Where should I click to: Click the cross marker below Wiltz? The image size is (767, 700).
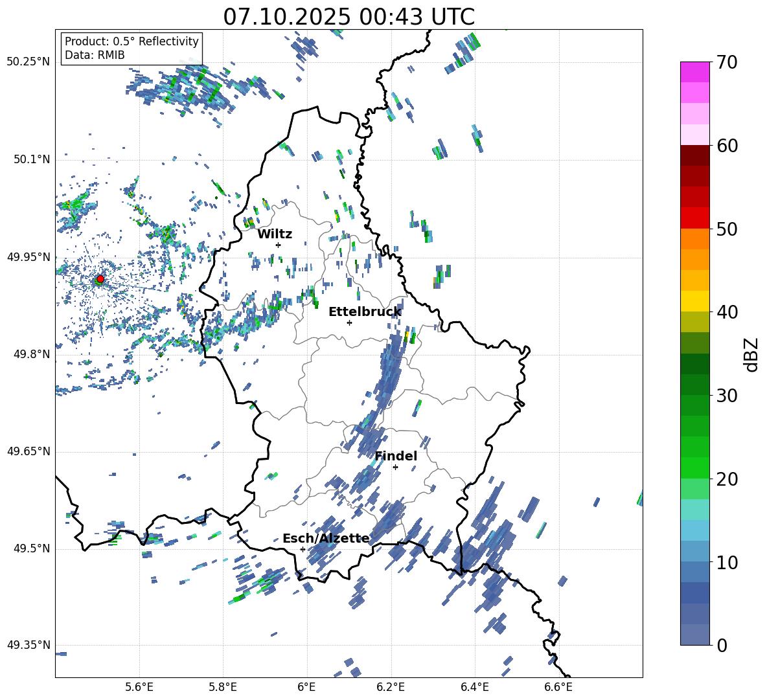(279, 245)
